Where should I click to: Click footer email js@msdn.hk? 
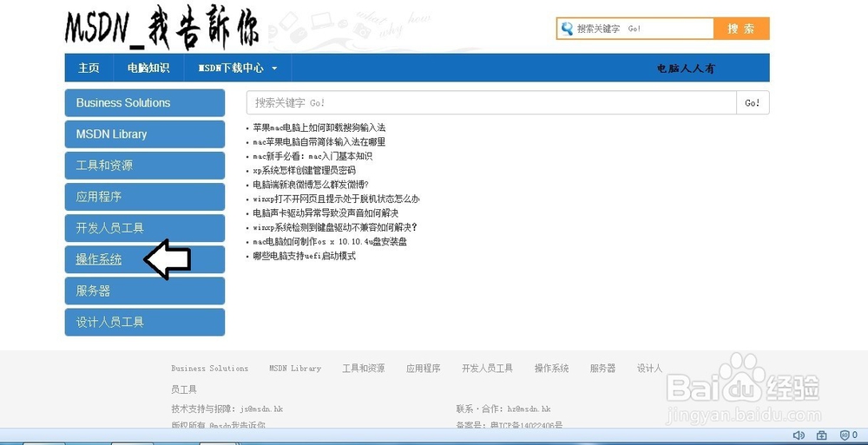pos(261,409)
